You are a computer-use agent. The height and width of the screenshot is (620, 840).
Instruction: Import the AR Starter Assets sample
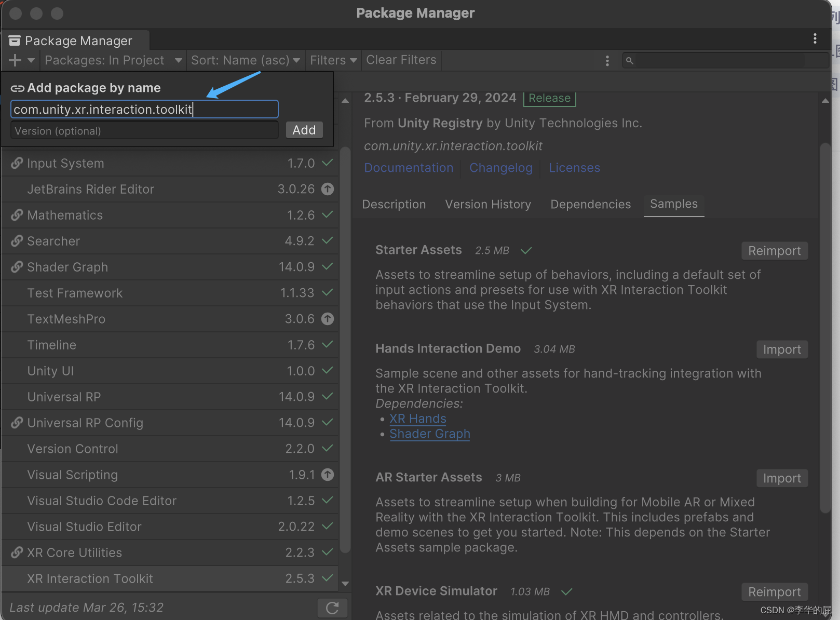(x=782, y=478)
